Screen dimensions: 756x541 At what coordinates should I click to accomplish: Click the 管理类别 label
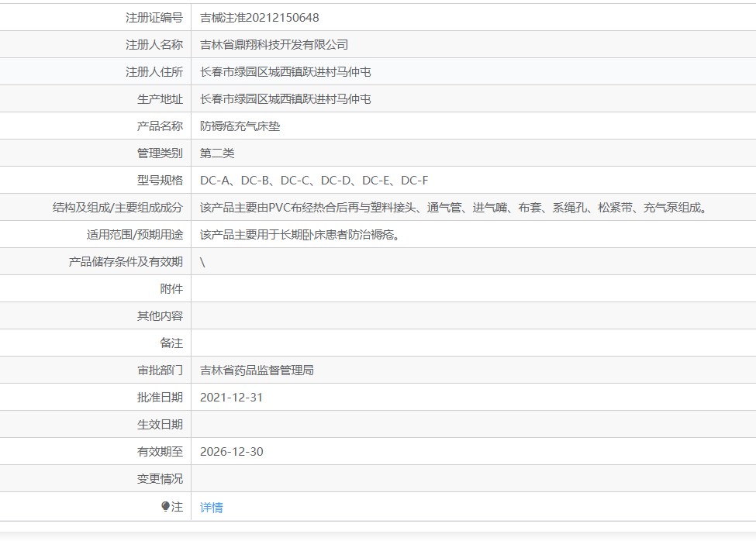pos(160,153)
